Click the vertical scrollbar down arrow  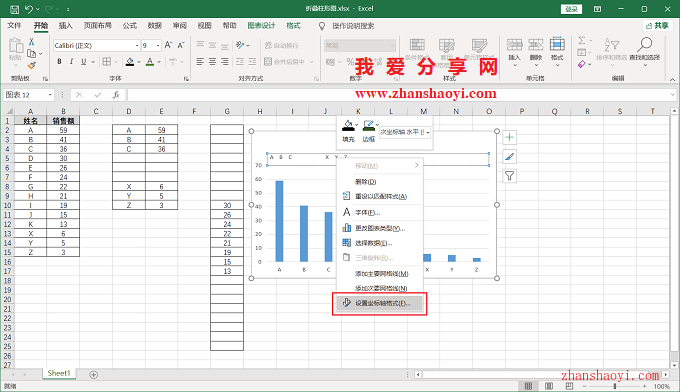pyautogui.click(x=674, y=365)
